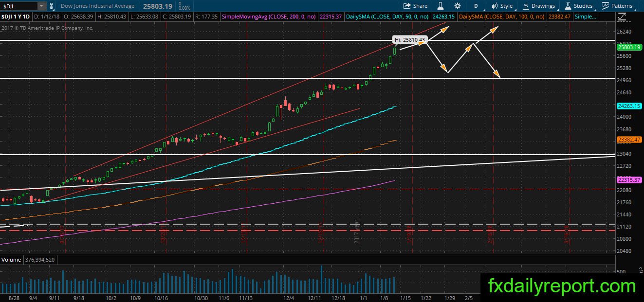644x302 pixels.
Task: Select the DailySMA 50 study label
Action: [x=387, y=17]
